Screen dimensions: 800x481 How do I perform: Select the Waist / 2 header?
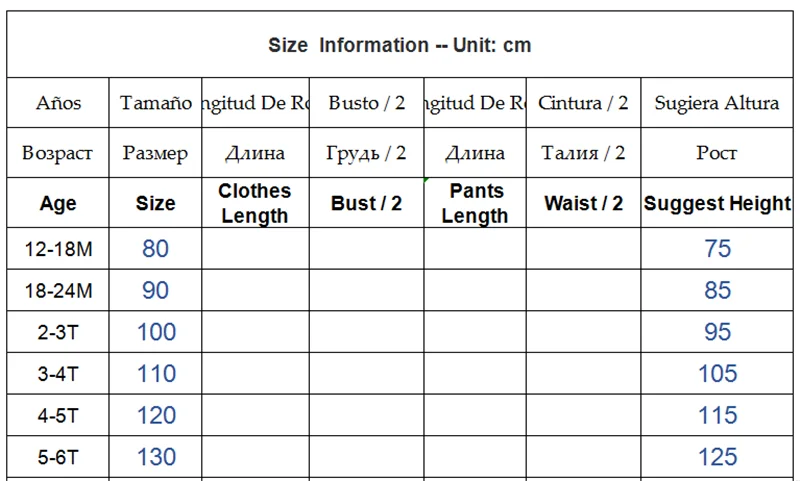click(583, 203)
